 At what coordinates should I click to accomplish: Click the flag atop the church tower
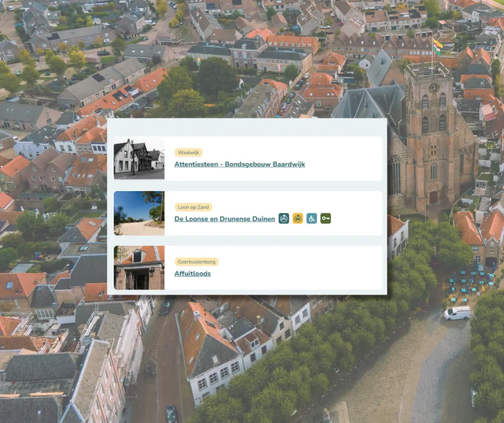(x=438, y=45)
